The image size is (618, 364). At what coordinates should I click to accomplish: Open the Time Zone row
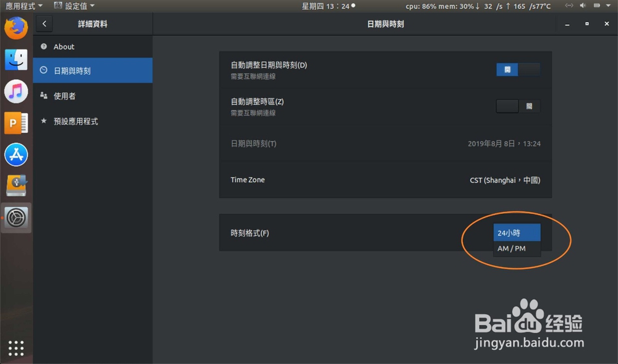tap(385, 180)
